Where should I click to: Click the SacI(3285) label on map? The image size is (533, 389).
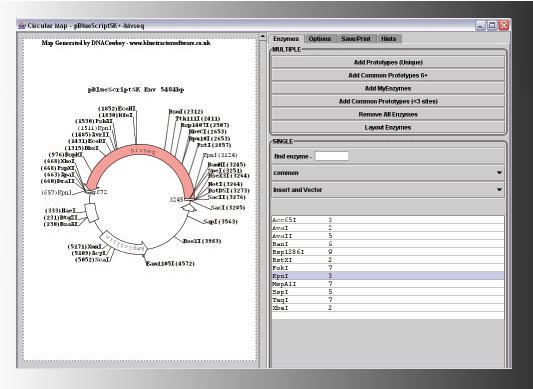227,207
